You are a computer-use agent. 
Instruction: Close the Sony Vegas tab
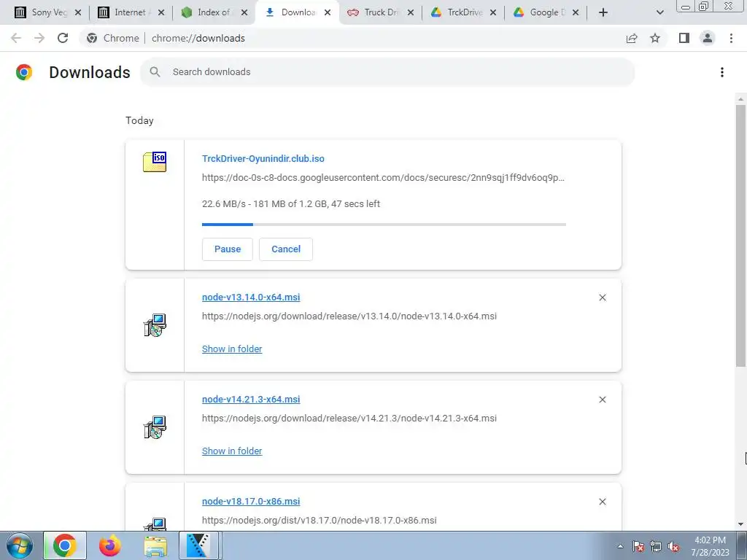[78, 12]
